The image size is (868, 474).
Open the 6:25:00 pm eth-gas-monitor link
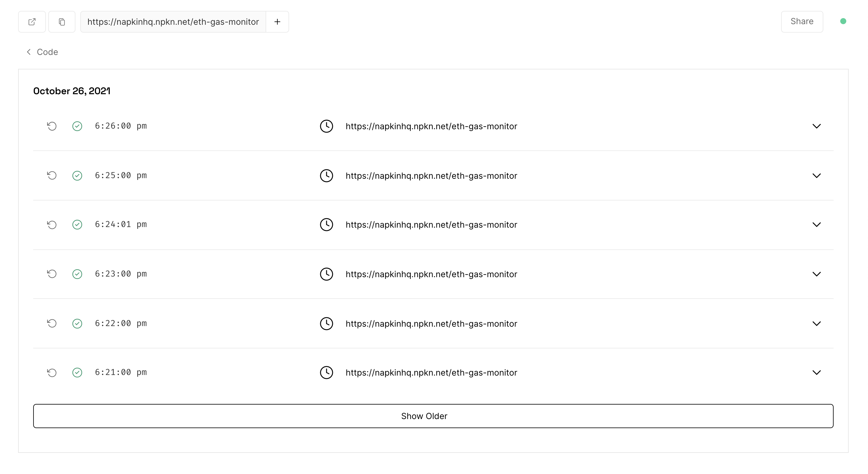(431, 176)
